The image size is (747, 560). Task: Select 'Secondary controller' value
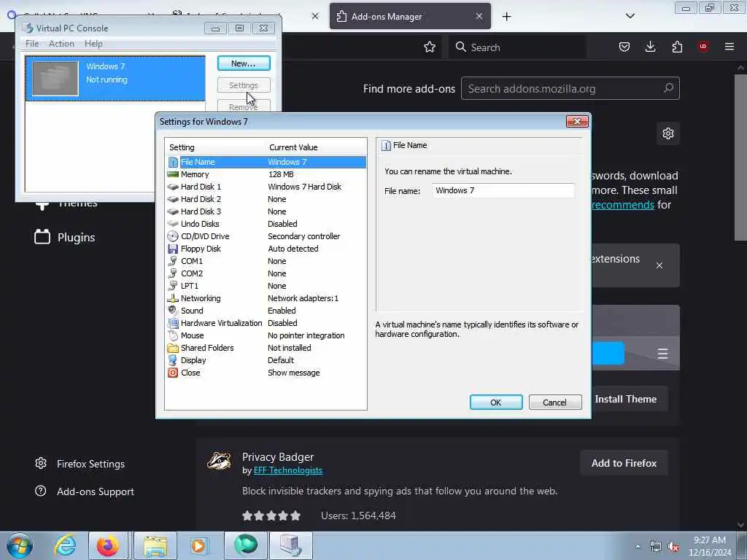[304, 236]
